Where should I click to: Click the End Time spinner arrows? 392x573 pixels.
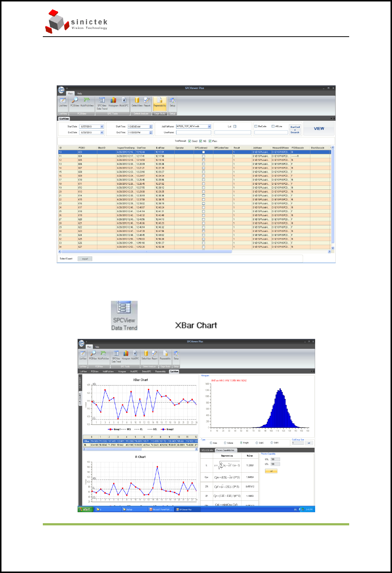tap(151, 132)
